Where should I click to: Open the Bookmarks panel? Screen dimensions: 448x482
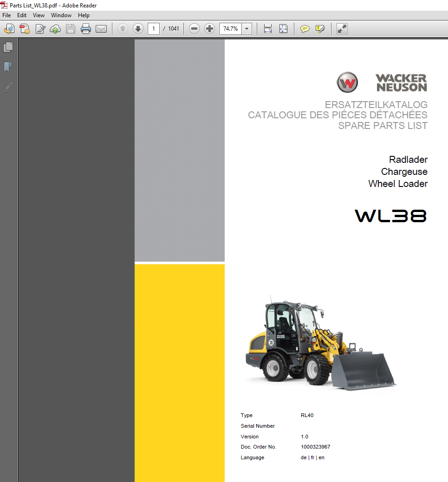click(x=7, y=67)
